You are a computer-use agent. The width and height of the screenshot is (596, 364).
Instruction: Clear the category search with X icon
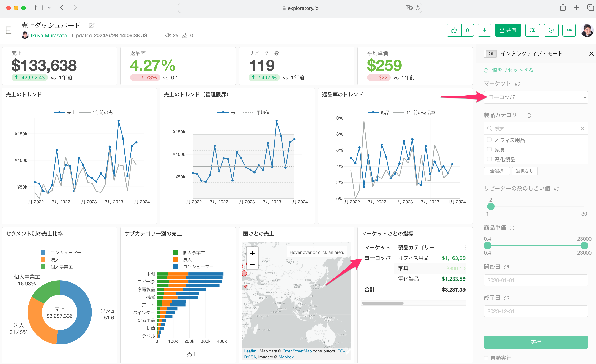point(582,129)
